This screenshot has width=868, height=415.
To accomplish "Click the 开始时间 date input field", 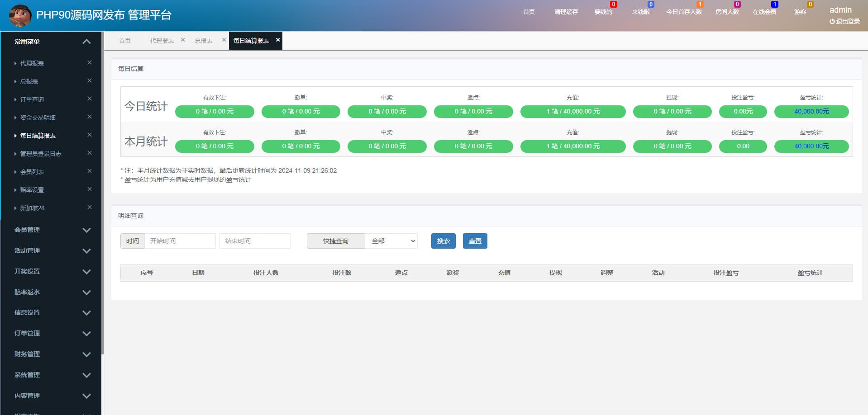I will [x=180, y=241].
